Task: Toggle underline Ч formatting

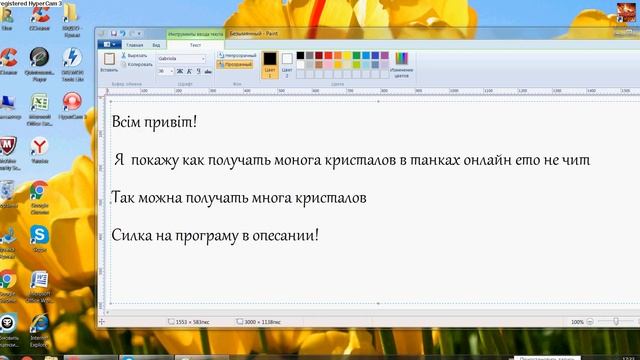Action: 198,71
